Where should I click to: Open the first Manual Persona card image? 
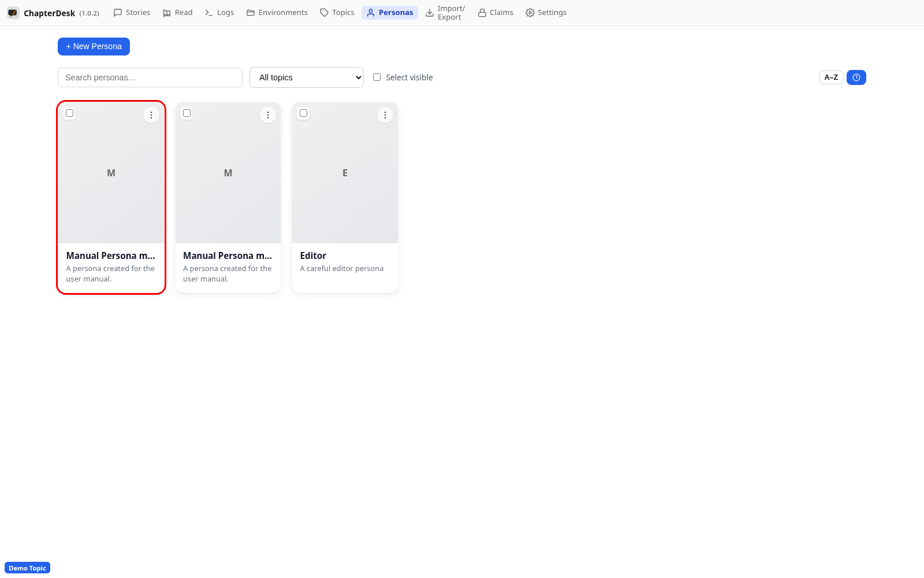click(x=111, y=173)
